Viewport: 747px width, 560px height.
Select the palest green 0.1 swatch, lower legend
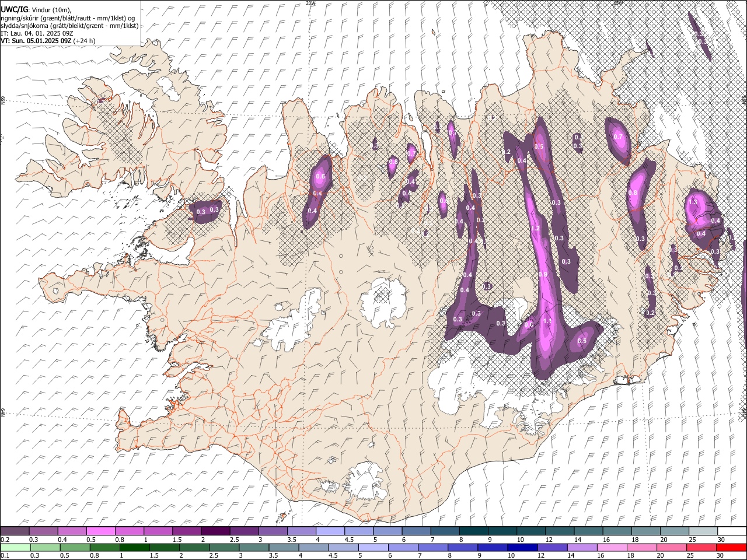(x=15, y=547)
